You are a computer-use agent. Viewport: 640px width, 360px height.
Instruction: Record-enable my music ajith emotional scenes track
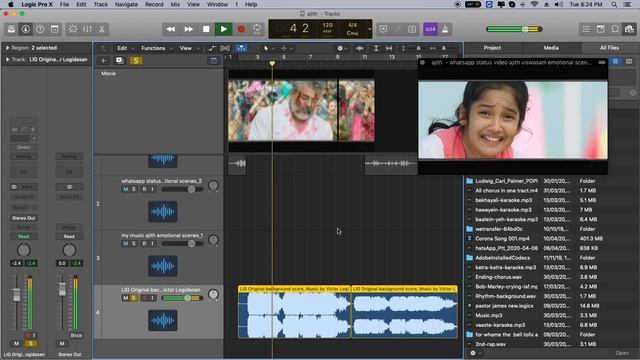click(144, 243)
